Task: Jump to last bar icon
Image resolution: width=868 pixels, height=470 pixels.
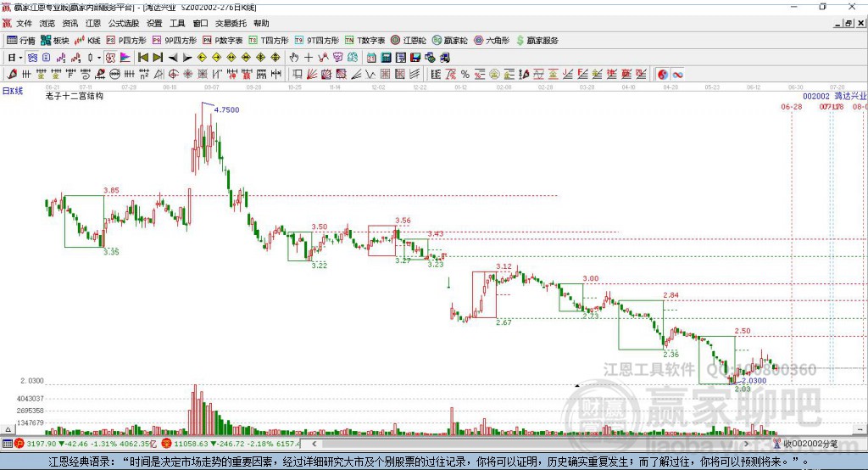Action: point(158,57)
